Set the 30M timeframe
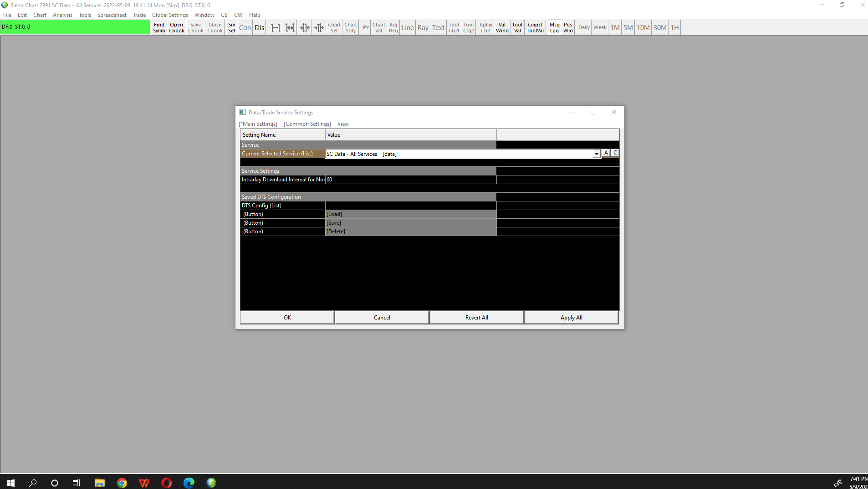This screenshot has width=868, height=489. [660, 28]
